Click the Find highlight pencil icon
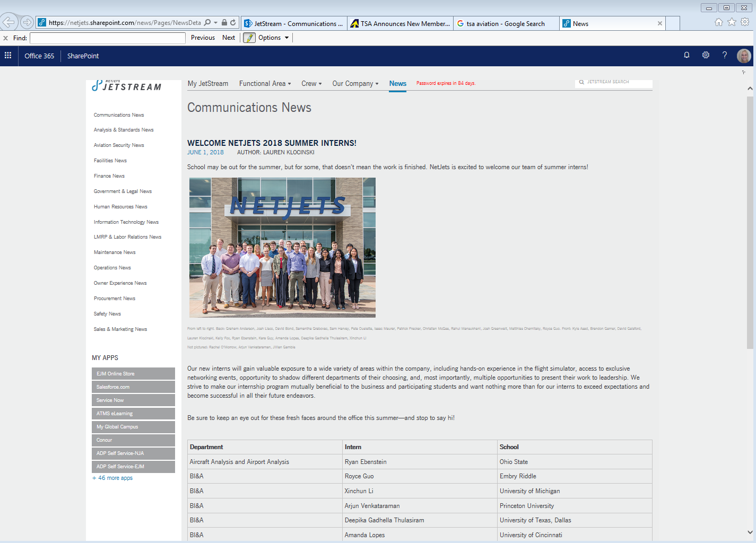This screenshot has height=543, width=756. pyautogui.click(x=249, y=38)
